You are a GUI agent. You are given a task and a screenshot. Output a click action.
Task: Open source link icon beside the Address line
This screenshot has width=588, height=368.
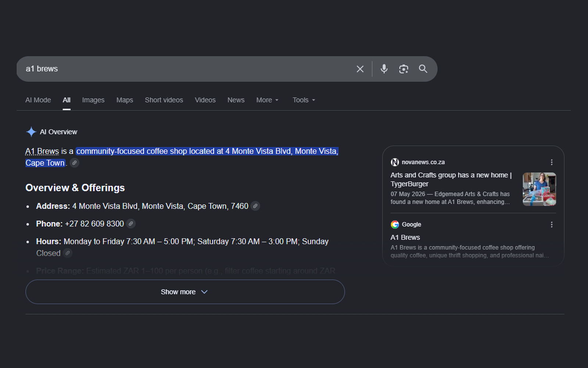point(255,206)
